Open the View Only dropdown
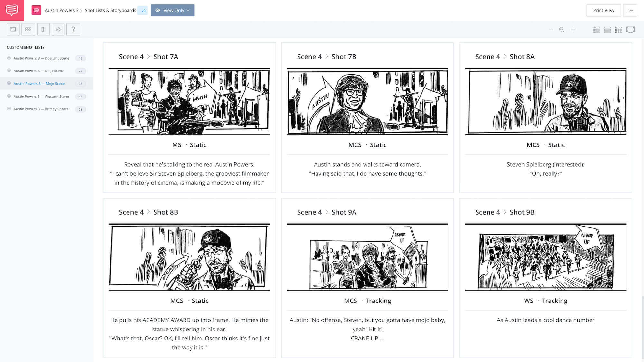This screenshot has height=362, width=644. 173,10
